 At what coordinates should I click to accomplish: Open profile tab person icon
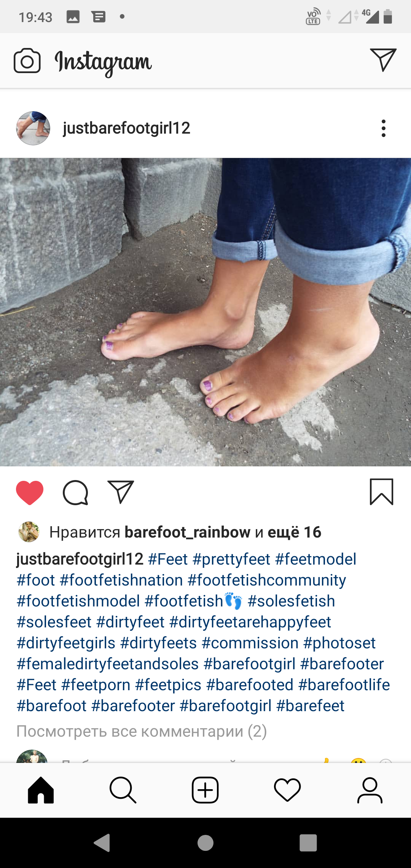tap(370, 790)
